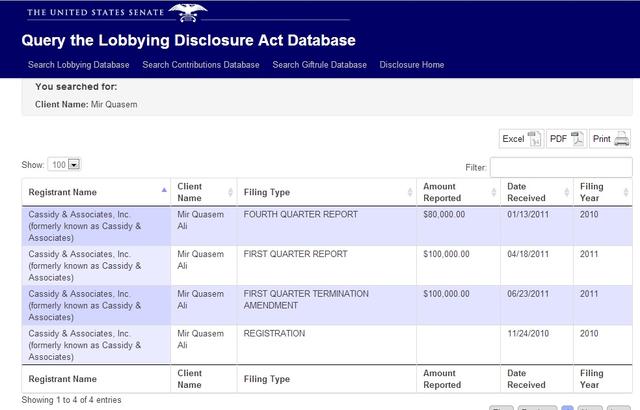
Task: Open Search Giftrule Database menu link
Action: [x=320, y=64]
